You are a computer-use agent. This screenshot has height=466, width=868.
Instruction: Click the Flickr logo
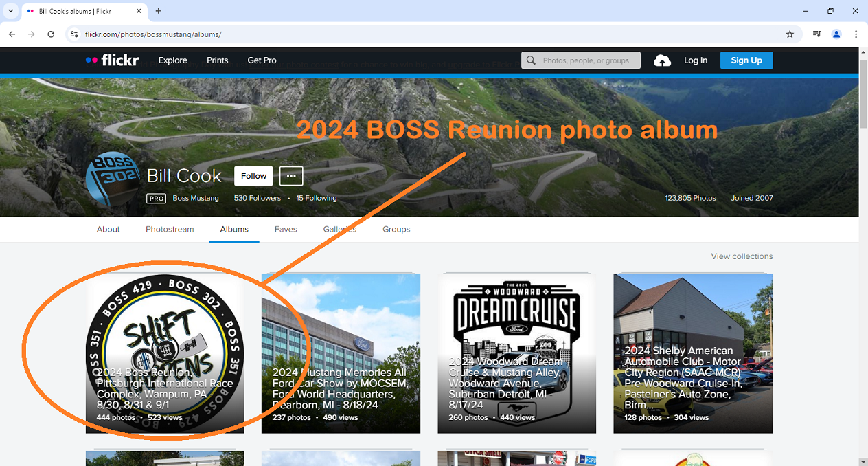(x=112, y=60)
